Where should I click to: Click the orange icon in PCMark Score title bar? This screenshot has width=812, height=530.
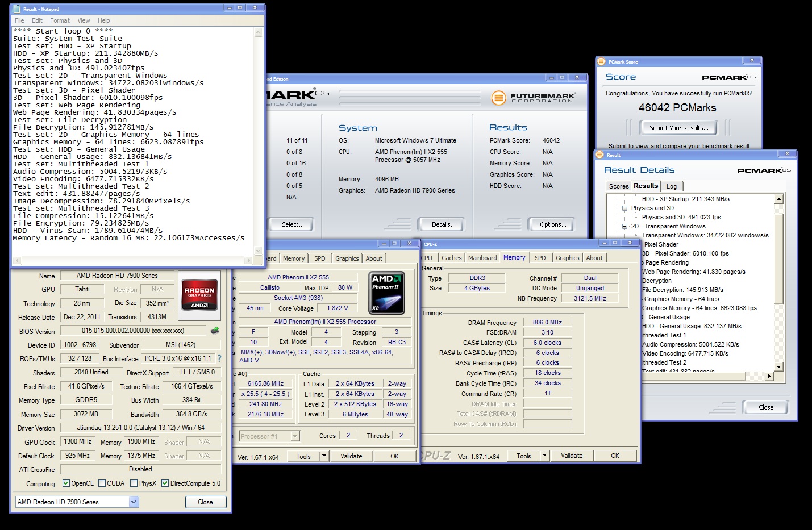[601, 61]
